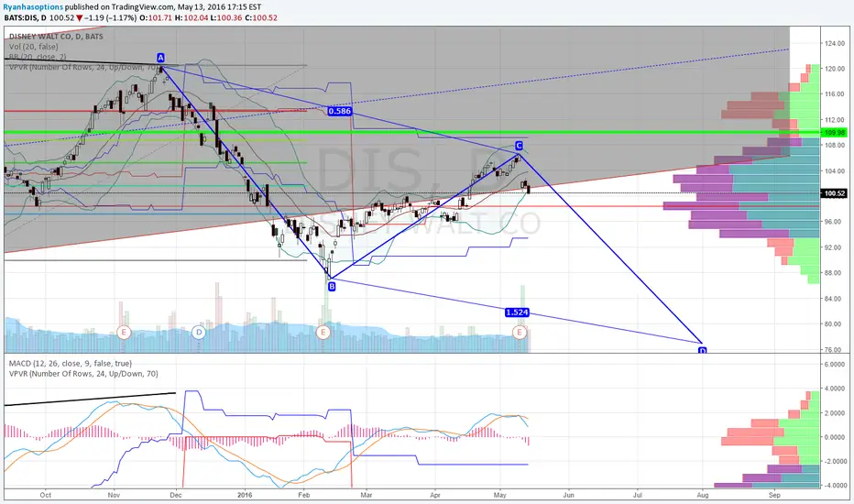Screen dimensions: 854x504
Task: Click 124.00 on the price axis
Action: coord(834,44)
